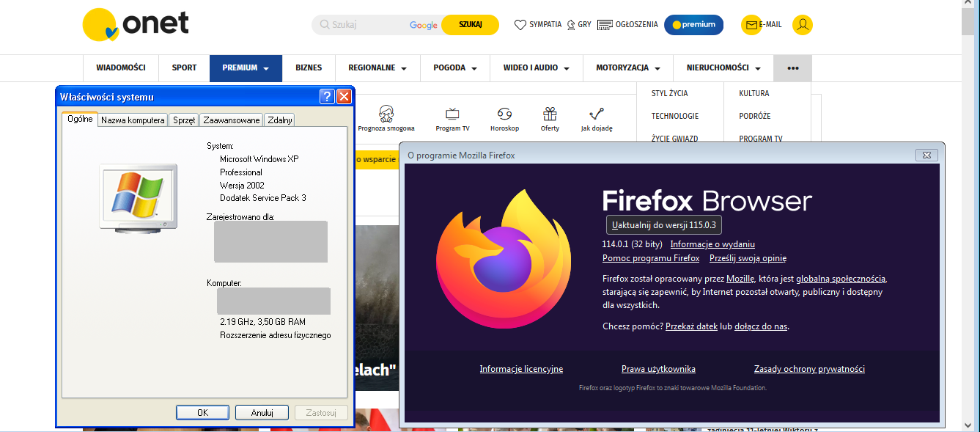The height and width of the screenshot is (432, 980).
Task: Click dołącz do nas link
Action: (761, 326)
